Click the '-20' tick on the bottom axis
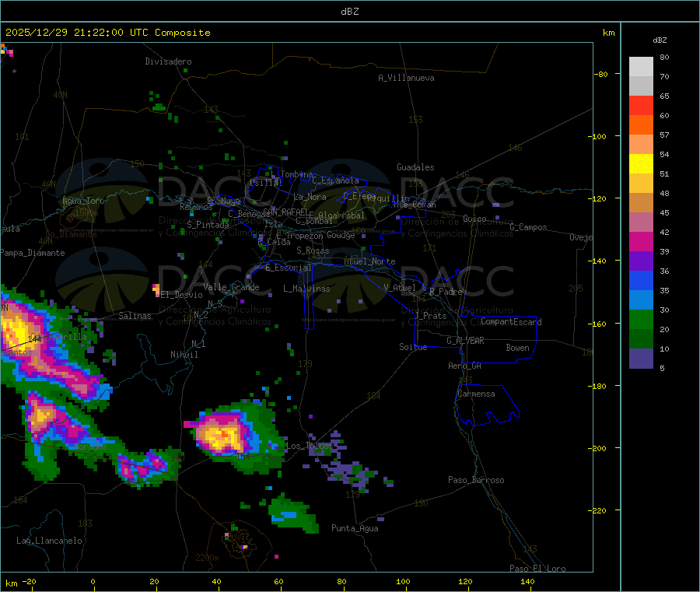 [x=29, y=581]
